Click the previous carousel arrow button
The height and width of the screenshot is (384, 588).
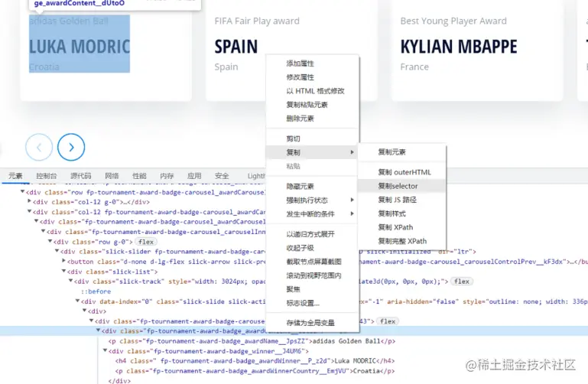tap(39, 148)
